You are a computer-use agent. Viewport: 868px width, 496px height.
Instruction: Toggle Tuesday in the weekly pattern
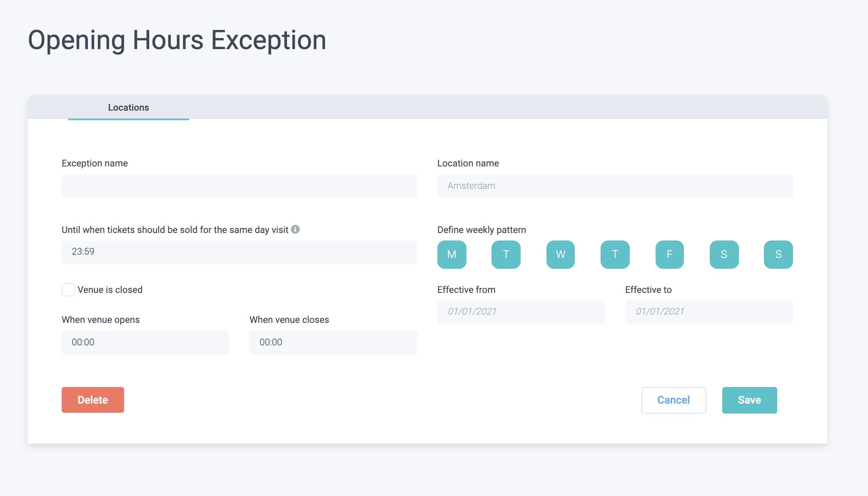(x=506, y=254)
